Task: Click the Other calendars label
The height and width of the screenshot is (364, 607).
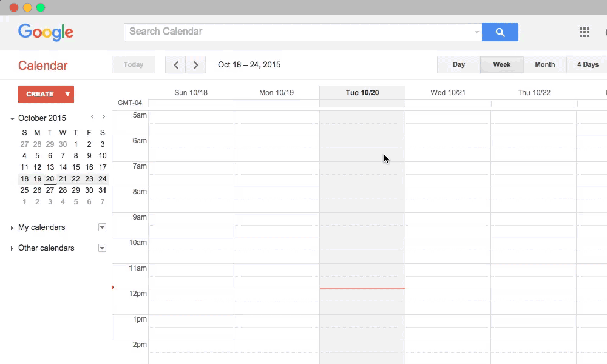Action: (46, 248)
